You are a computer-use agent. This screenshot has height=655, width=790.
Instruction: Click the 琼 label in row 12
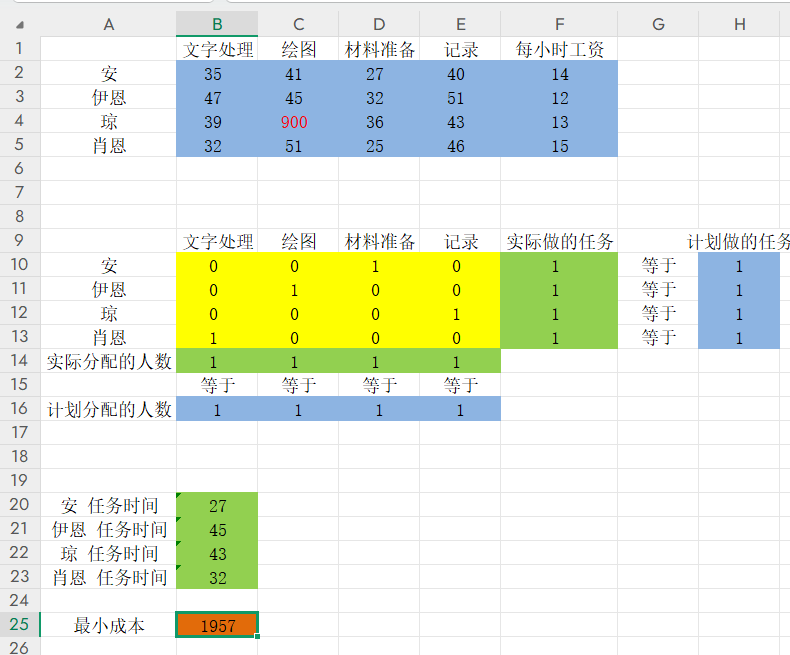tap(108, 313)
